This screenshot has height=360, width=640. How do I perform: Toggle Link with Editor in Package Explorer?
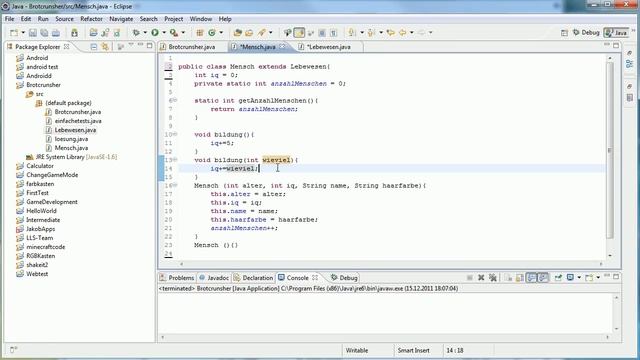coord(105,47)
